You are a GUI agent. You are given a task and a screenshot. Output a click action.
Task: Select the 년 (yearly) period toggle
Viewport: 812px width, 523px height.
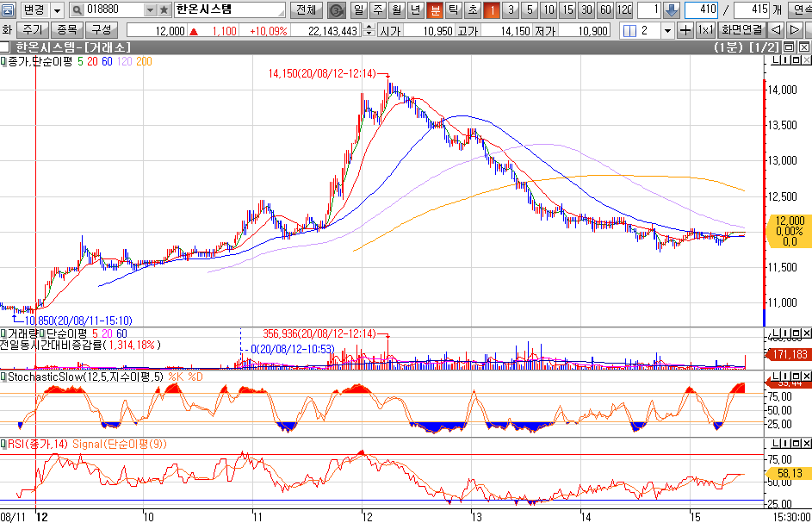click(x=415, y=9)
